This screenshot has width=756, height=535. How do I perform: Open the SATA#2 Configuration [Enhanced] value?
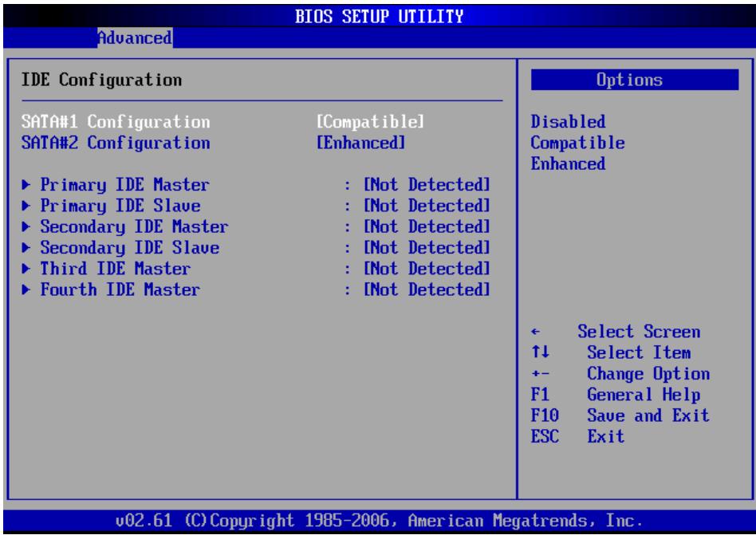point(360,143)
